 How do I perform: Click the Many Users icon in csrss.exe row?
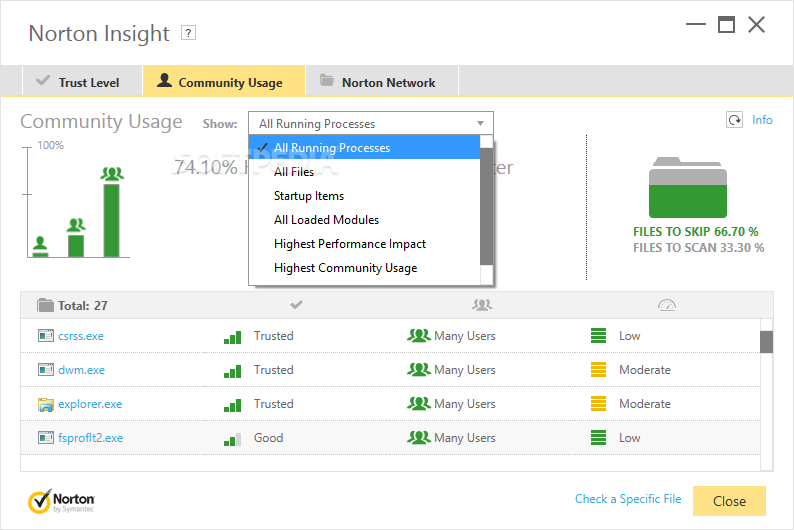pos(419,335)
